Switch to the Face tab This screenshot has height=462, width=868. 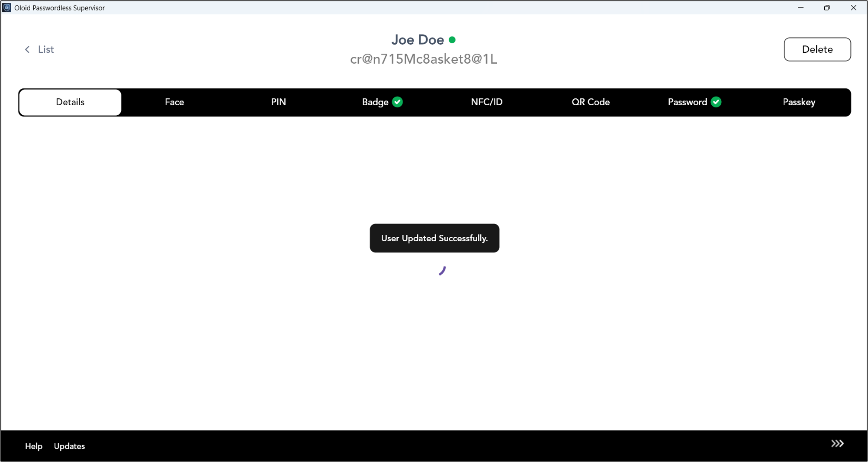tap(174, 102)
